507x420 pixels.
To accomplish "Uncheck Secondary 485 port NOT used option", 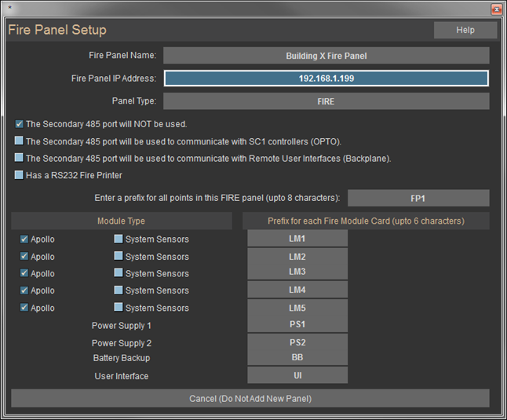I will 20,124.
